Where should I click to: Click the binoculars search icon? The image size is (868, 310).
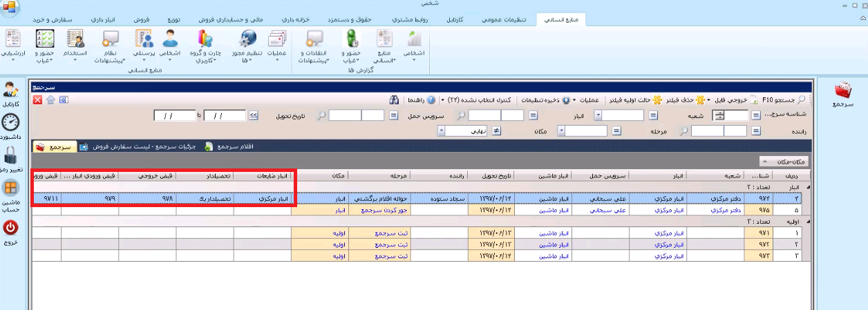pyautogui.click(x=394, y=100)
